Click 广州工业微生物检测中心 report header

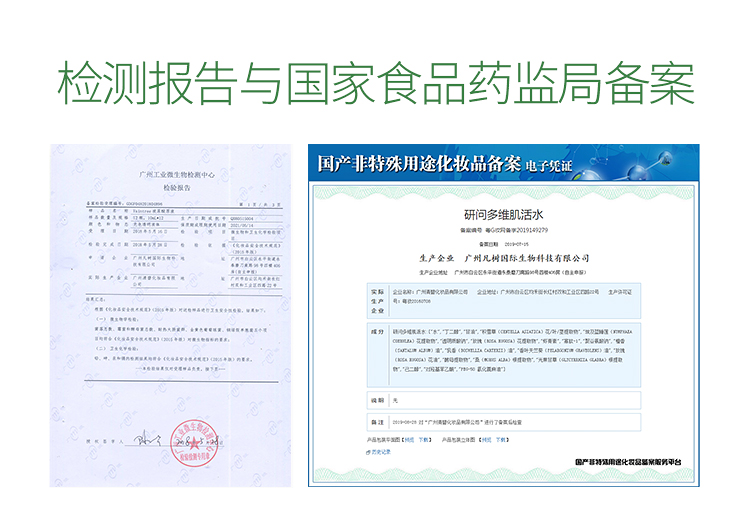pos(177,175)
